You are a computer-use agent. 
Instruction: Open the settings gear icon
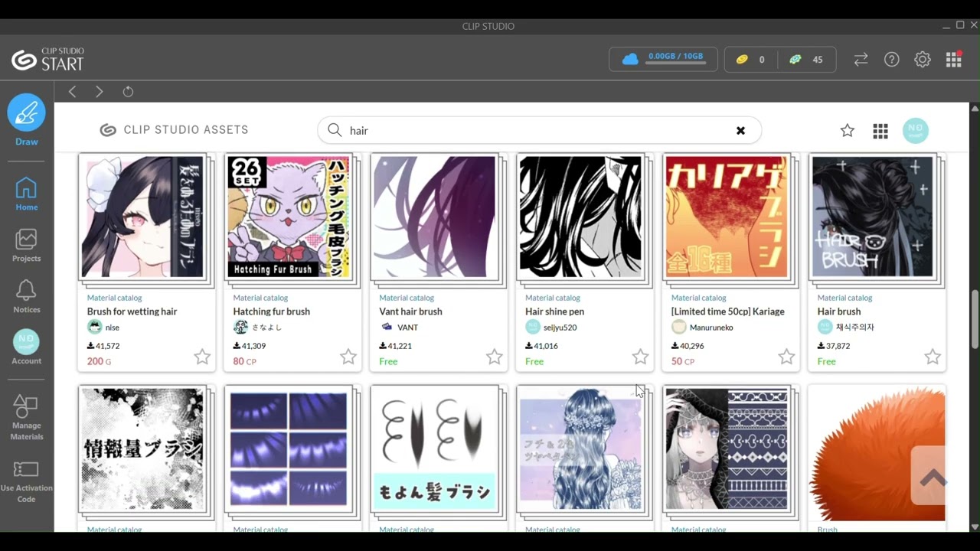923,59
